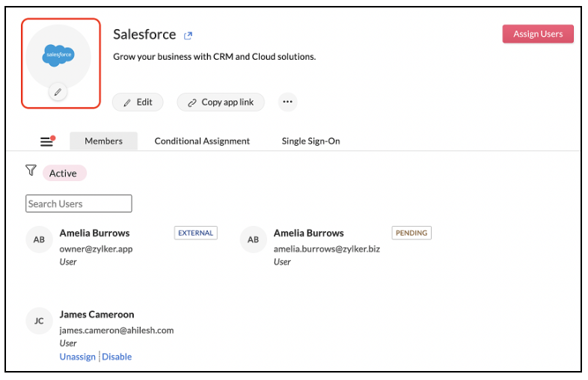Click the Active filter chip
This screenshot has height=380, width=588.
tap(64, 174)
